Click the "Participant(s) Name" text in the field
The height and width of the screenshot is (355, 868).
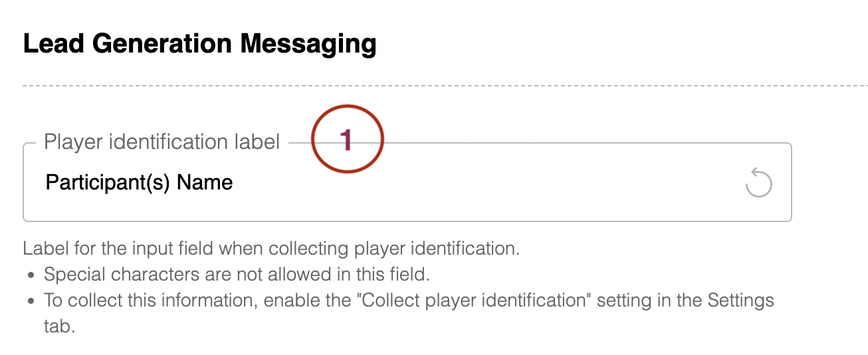(x=139, y=182)
